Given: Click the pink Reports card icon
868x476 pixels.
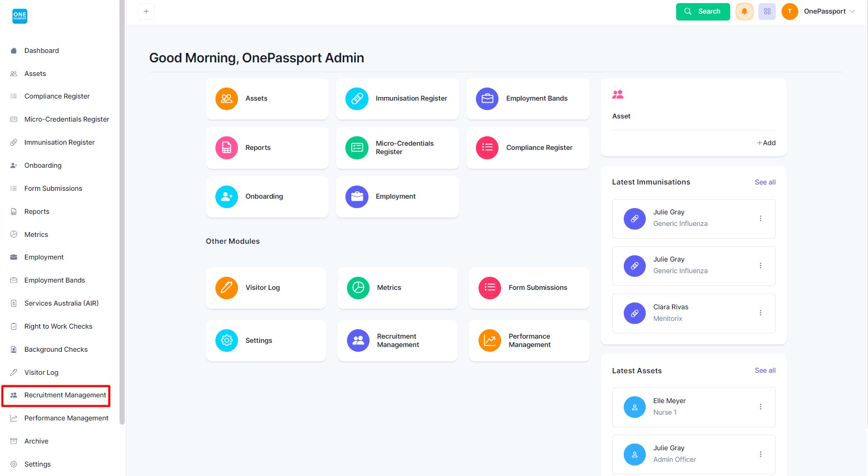Looking at the screenshot, I should coord(226,148).
